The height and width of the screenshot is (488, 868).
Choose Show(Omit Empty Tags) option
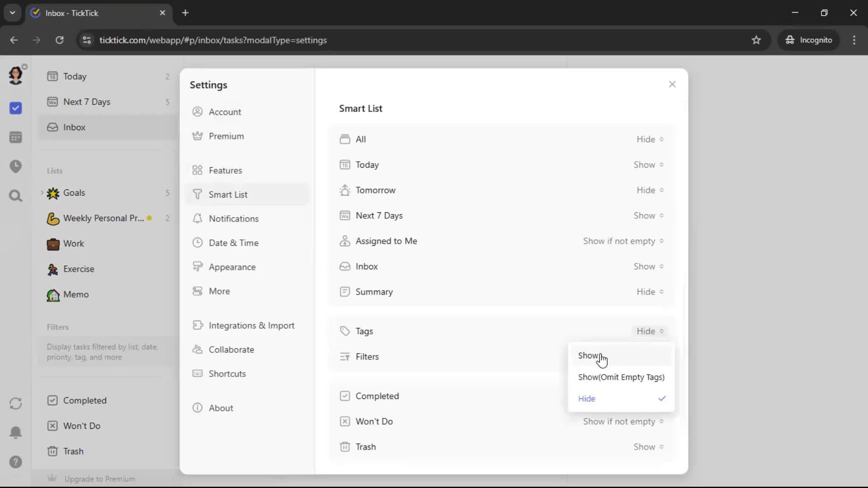tap(621, 377)
